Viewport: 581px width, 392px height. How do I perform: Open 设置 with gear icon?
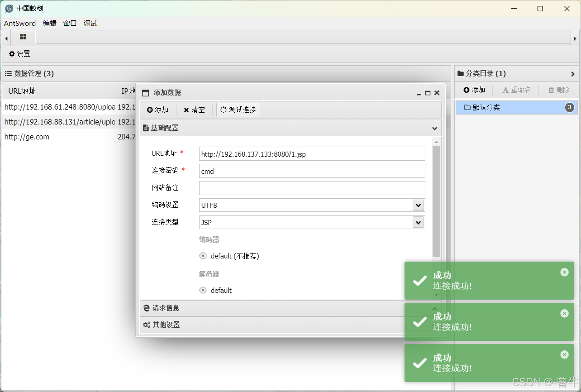pos(19,54)
